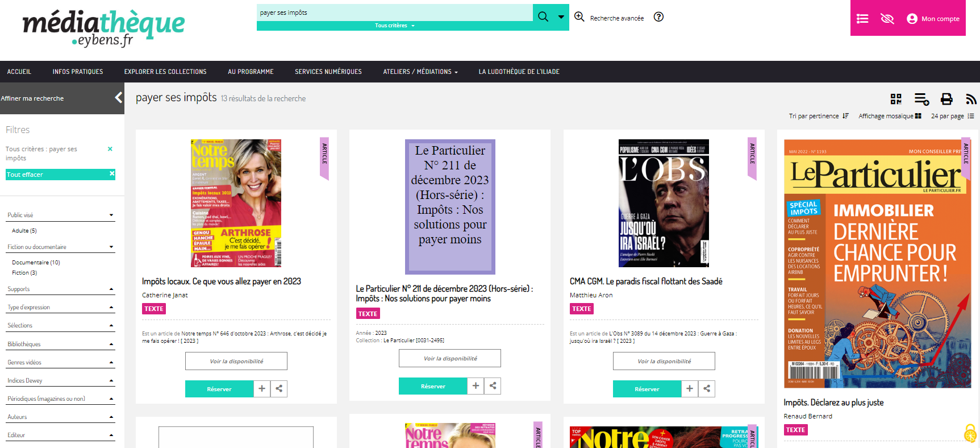Click 'Voir la disponibilité' for Impôts locaux

click(236, 361)
